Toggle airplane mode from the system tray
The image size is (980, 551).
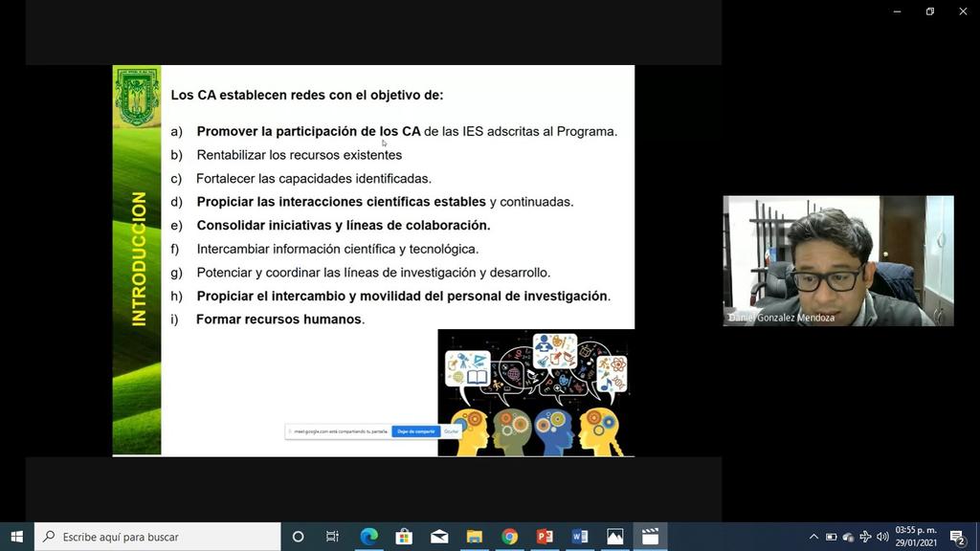click(x=864, y=537)
